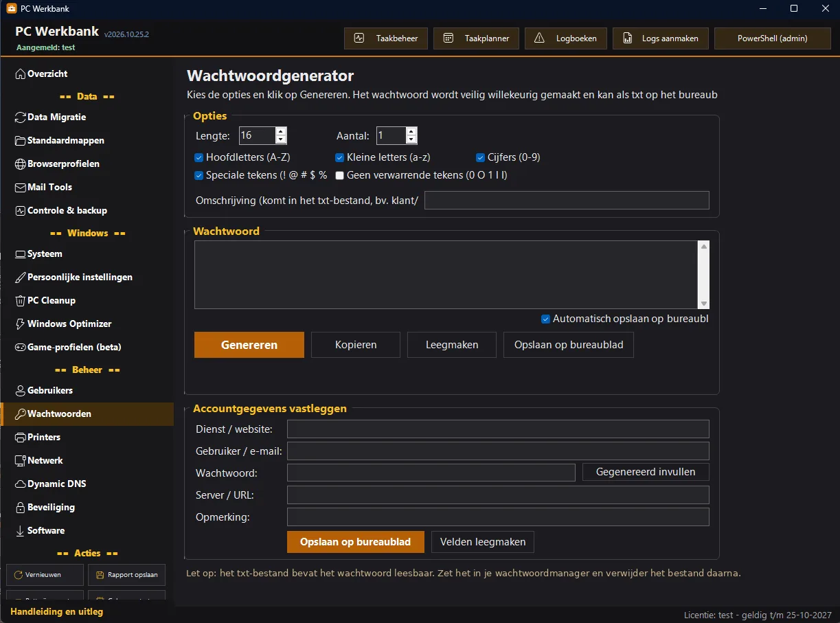Screen dimensions: 840x623
Task: Click the Omschrijving text field
Action: pyautogui.click(x=567, y=200)
